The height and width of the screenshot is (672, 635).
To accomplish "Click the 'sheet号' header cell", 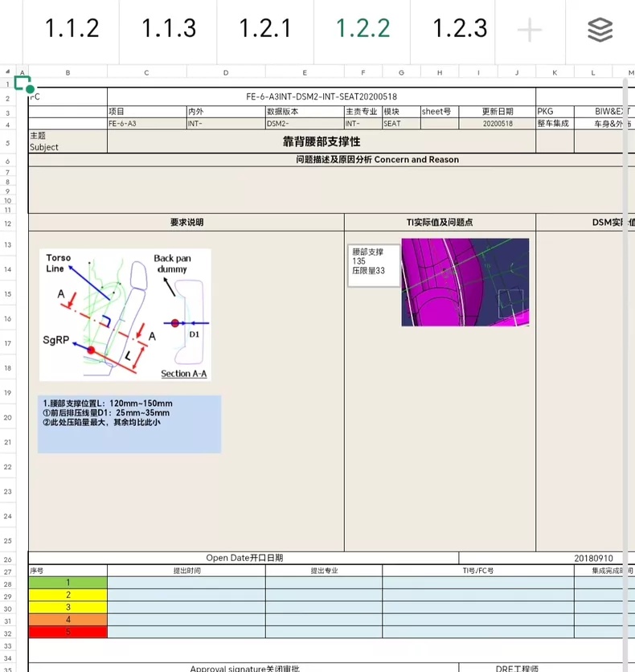I will pos(439,112).
